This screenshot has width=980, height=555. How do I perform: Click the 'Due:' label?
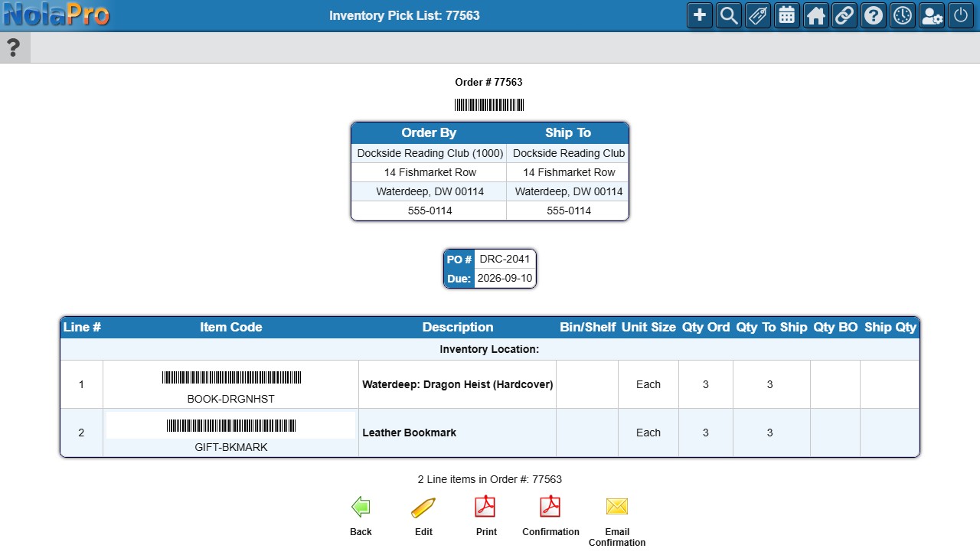pyautogui.click(x=459, y=279)
